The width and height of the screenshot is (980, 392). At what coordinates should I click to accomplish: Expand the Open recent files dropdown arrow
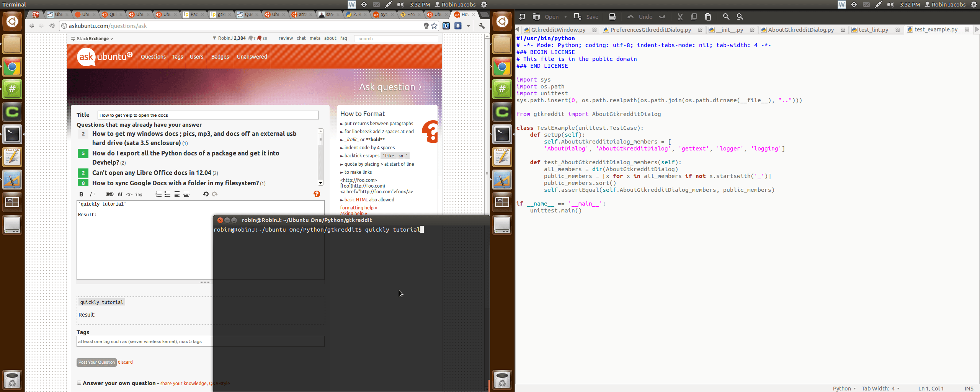pyautogui.click(x=565, y=16)
